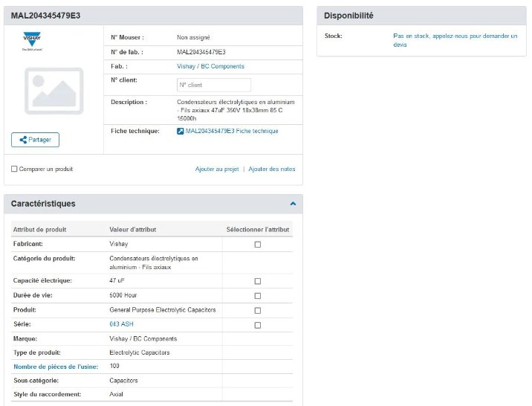Focus the N° client input field
532x406 pixels.
(x=214, y=85)
